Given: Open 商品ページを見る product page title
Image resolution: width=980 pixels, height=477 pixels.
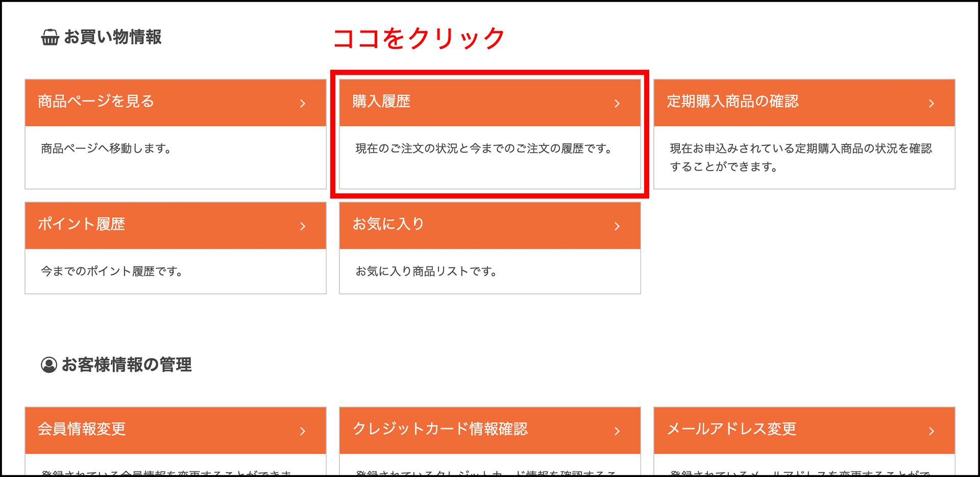Looking at the screenshot, I should click(x=96, y=102).
